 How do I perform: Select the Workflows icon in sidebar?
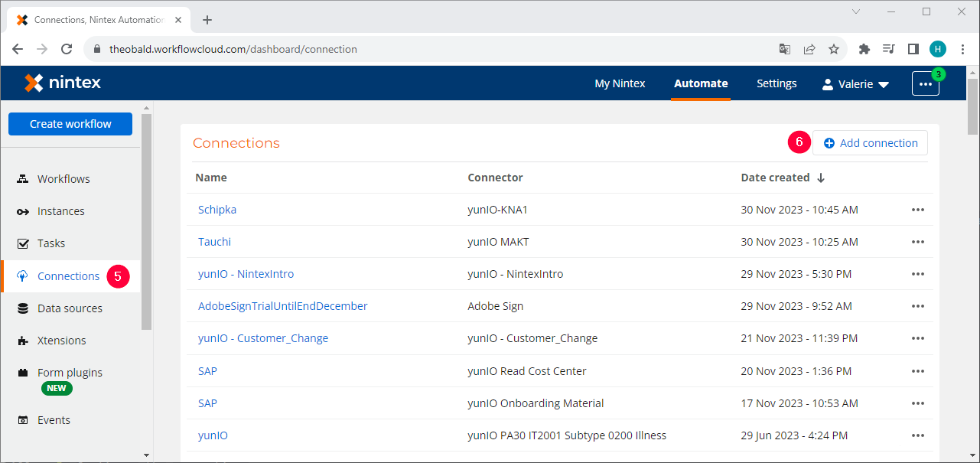(22, 178)
